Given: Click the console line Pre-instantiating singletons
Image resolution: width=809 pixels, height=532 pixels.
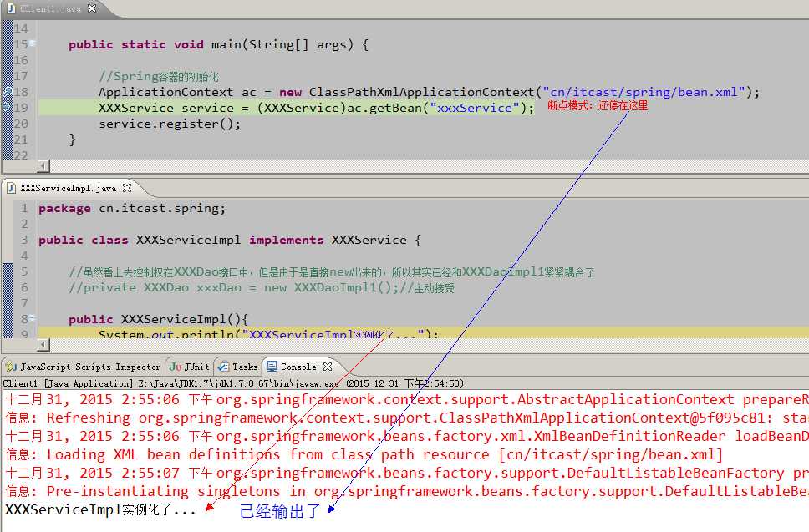Looking at the screenshot, I should [x=406, y=491].
